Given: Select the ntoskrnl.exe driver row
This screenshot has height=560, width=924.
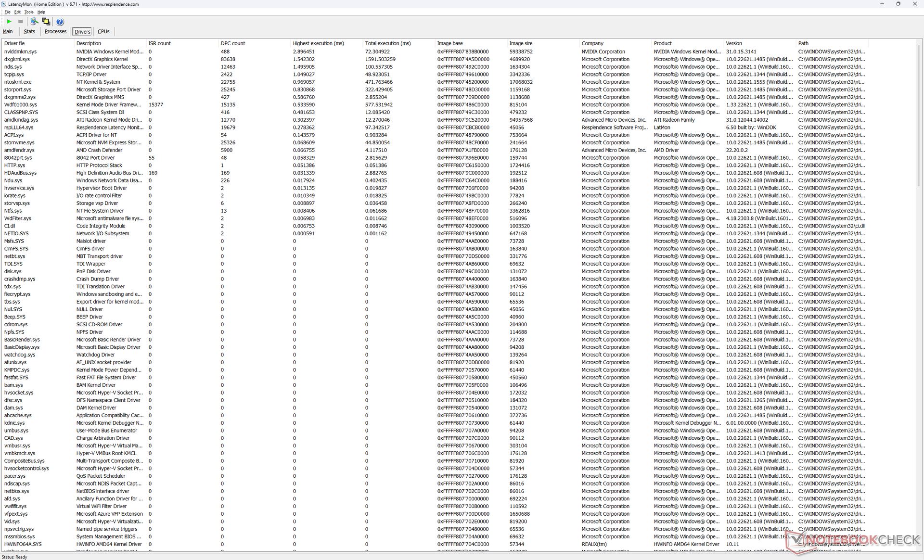Looking at the screenshot, I should (435, 82).
